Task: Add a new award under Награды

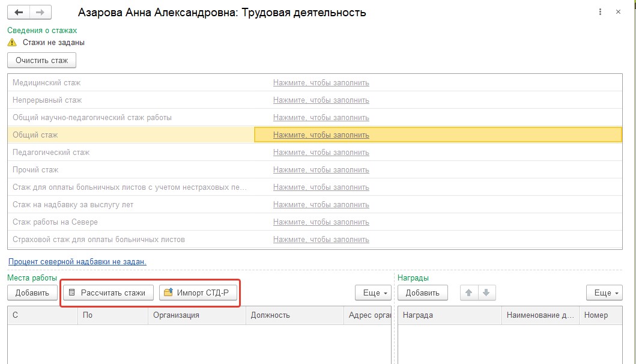Action: pyautogui.click(x=423, y=293)
